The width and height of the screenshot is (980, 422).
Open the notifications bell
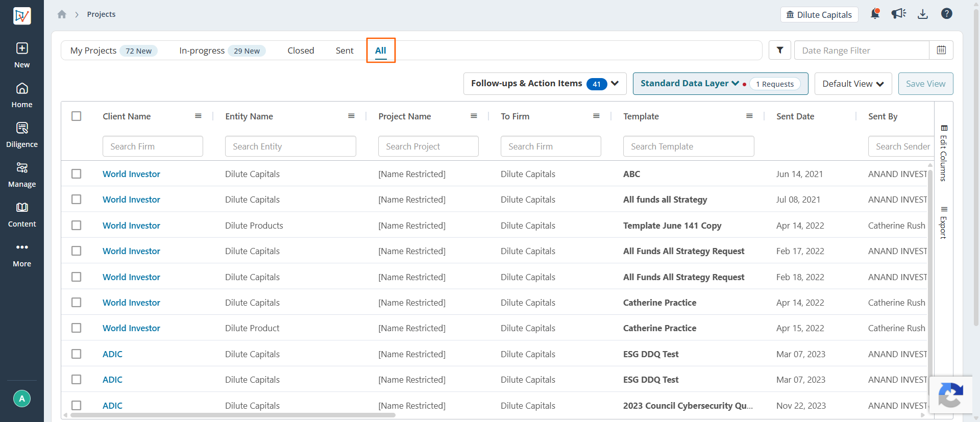[875, 14]
